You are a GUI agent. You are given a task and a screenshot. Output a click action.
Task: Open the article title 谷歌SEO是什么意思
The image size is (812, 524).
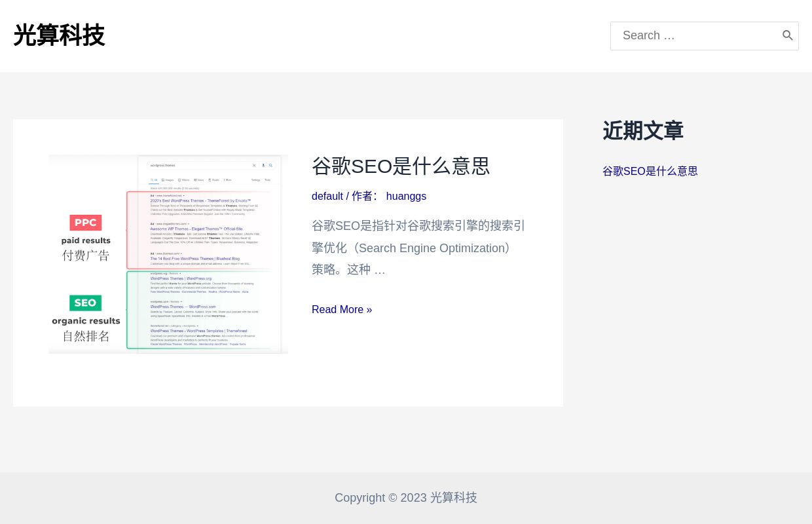pyautogui.click(x=400, y=166)
